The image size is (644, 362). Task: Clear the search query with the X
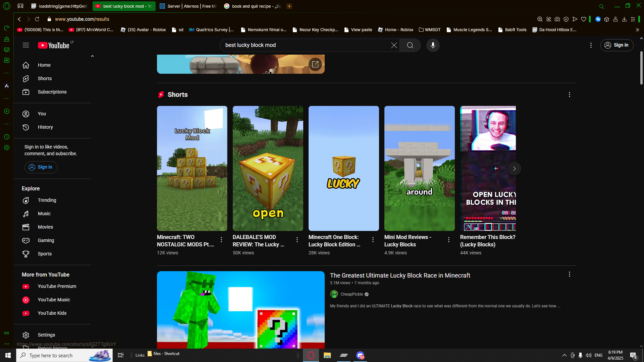(394, 45)
